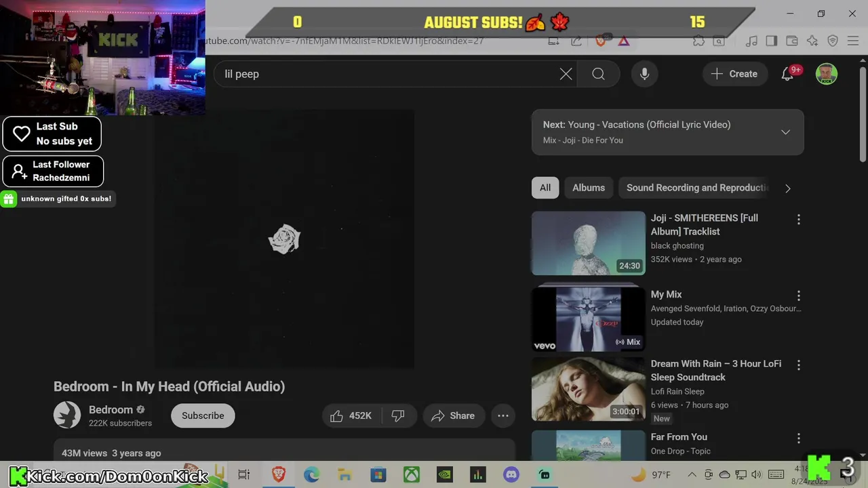This screenshot has width=868, height=488.
Task: Click the video player area
Action: click(284, 239)
